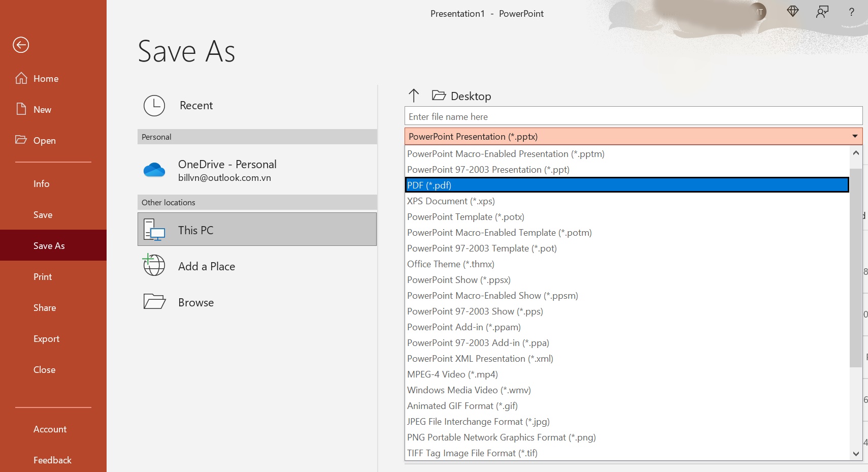The image size is (868, 472).
Task: Click New in the sidebar
Action: point(53,109)
